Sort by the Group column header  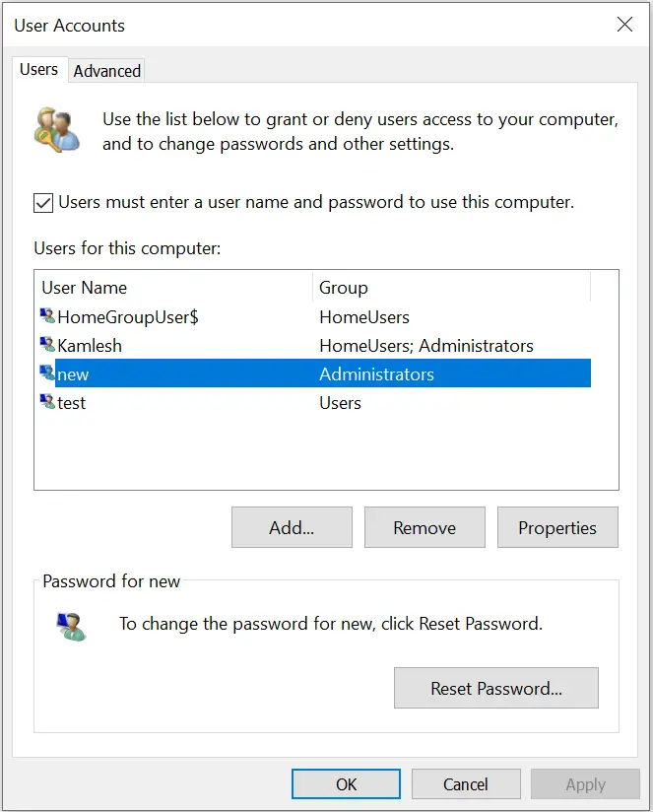tap(451, 287)
